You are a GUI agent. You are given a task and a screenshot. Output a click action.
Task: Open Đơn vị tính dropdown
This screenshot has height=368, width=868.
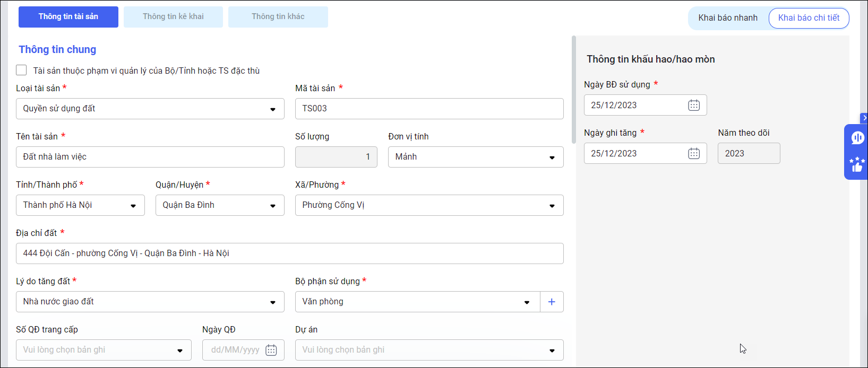552,157
